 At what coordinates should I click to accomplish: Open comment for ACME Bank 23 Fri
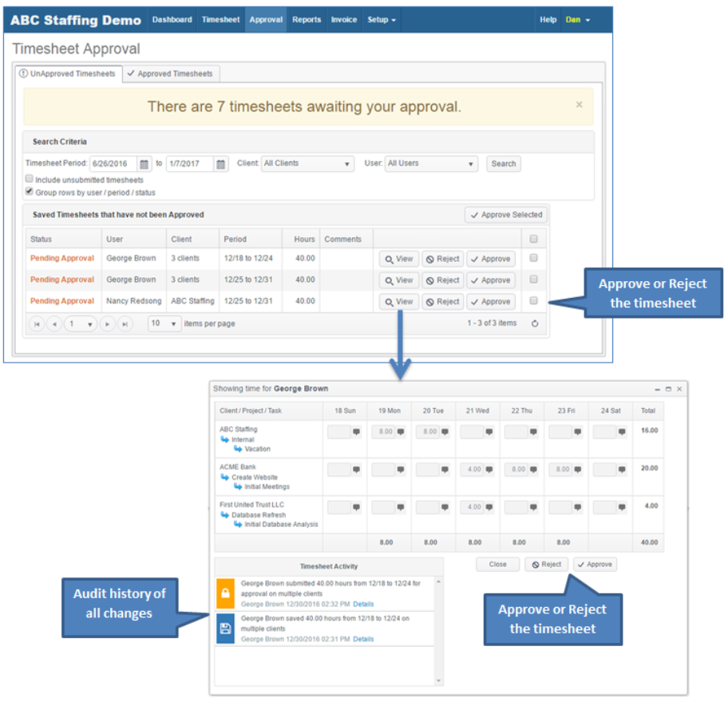coord(578,470)
